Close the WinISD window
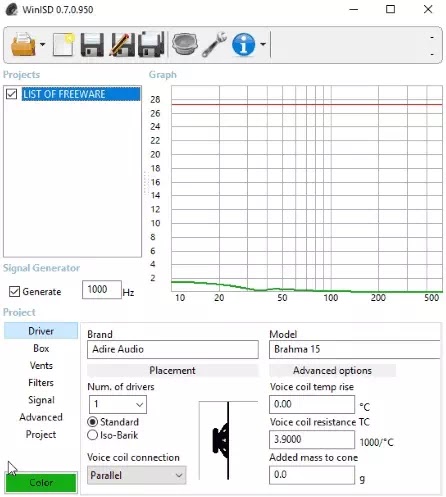This screenshot has width=446, height=497. tap(428, 9)
